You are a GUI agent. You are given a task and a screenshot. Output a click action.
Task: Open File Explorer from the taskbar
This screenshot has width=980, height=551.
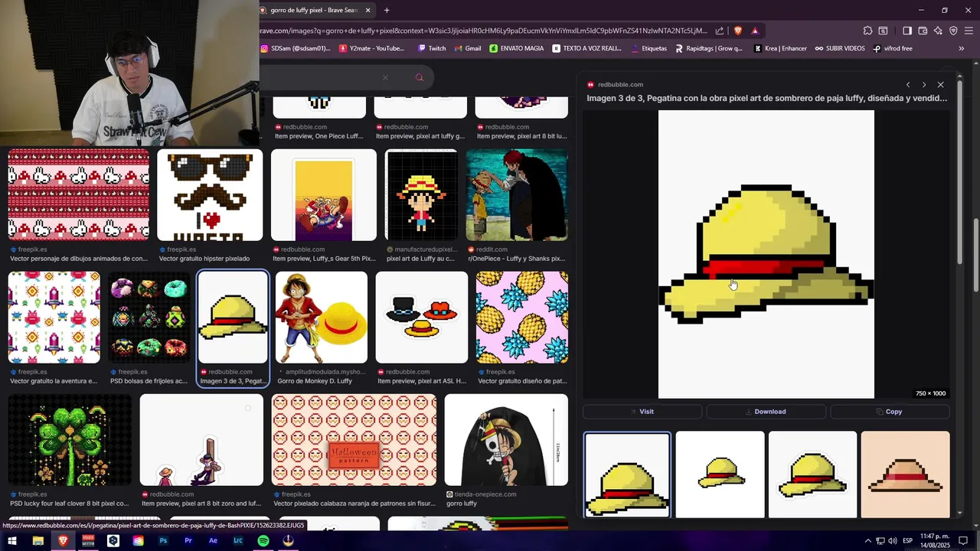[38, 541]
